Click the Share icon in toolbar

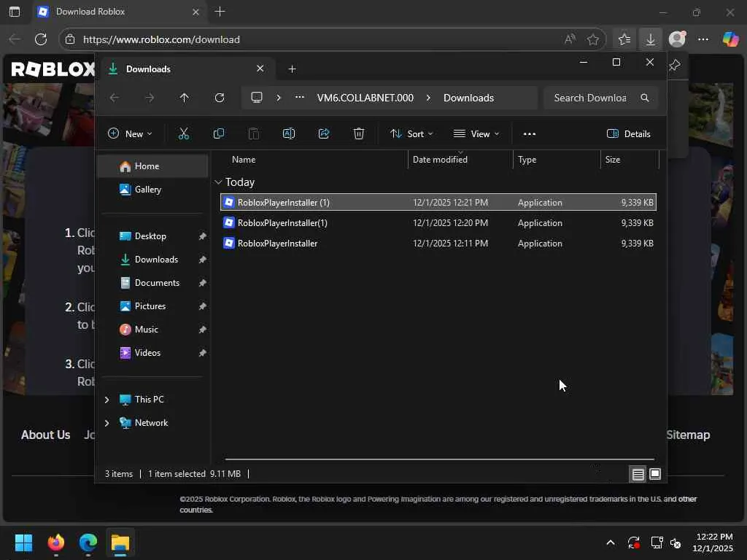click(x=324, y=133)
